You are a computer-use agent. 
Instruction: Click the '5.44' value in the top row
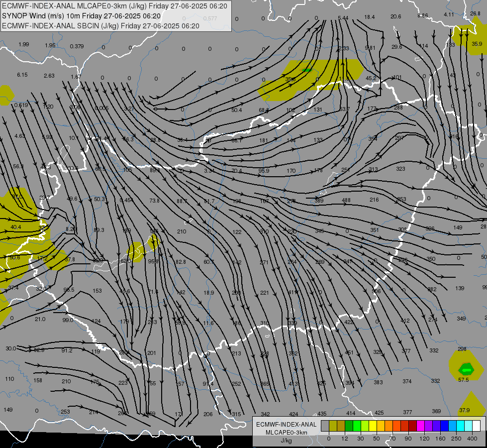(x=343, y=18)
